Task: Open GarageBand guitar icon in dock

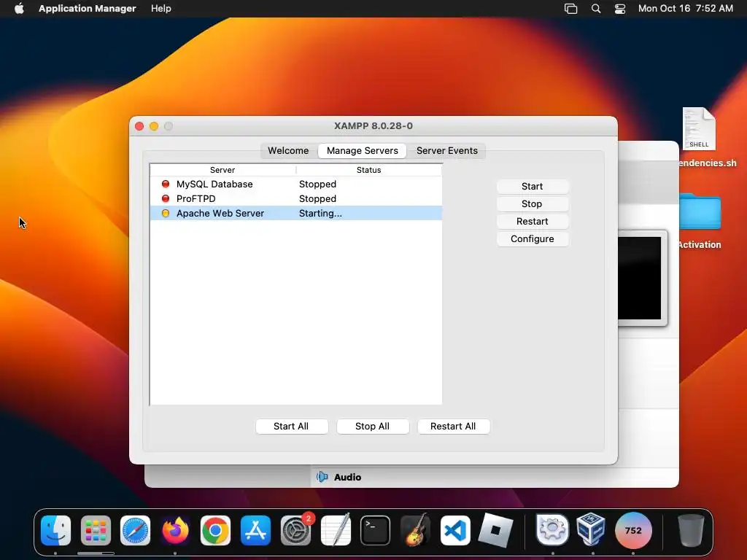Action: click(x=415, y=530)
